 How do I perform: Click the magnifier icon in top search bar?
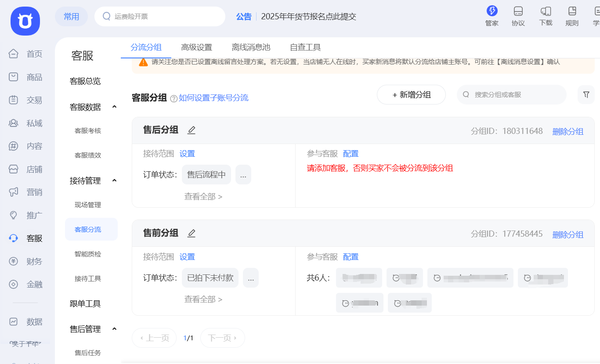coord(106,16)
